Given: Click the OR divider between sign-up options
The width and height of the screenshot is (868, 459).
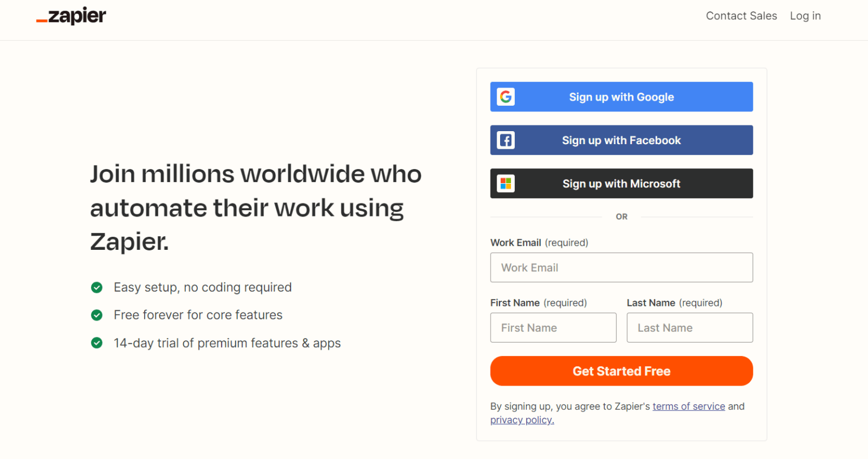Looking at the screenshot, I should pos(622,216).
